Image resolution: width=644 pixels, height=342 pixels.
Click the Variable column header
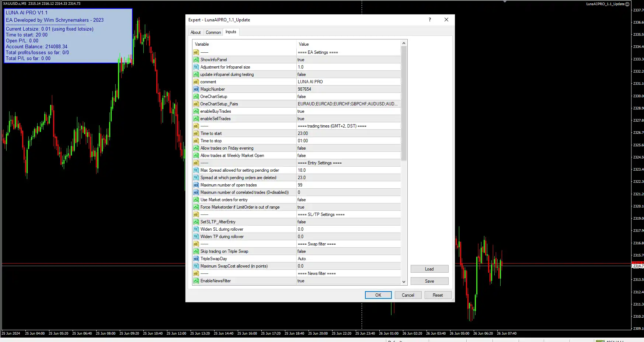point(244,44)
